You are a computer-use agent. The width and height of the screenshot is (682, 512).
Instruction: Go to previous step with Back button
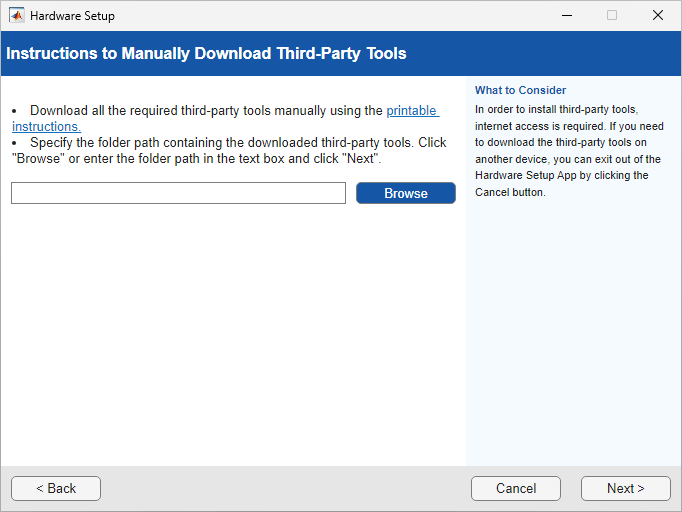click(56, 488)
